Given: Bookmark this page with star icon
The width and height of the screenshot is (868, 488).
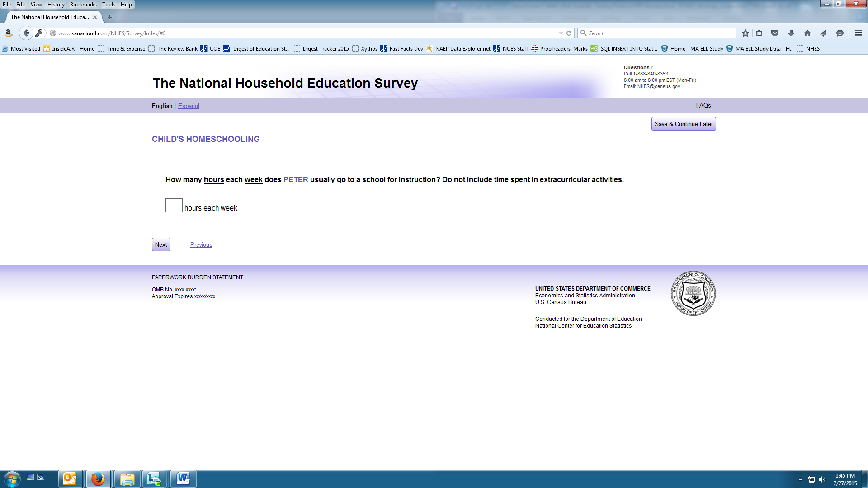Looking at the screenshot, I should click(745, 33).
